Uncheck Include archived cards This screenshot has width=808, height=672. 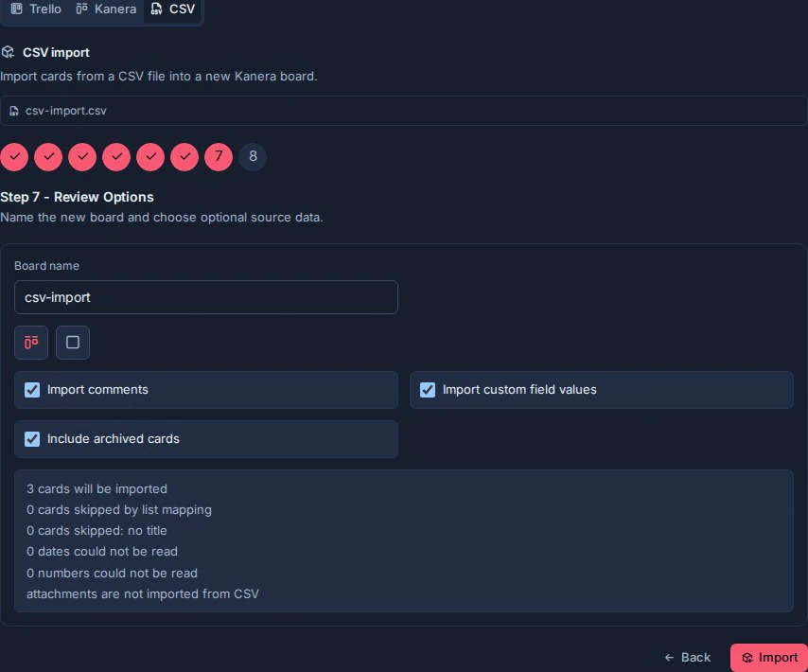click(32, 439)
